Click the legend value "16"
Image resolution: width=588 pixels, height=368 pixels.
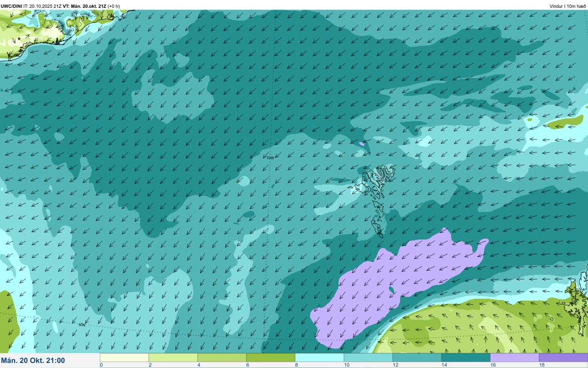pos(493,365)
